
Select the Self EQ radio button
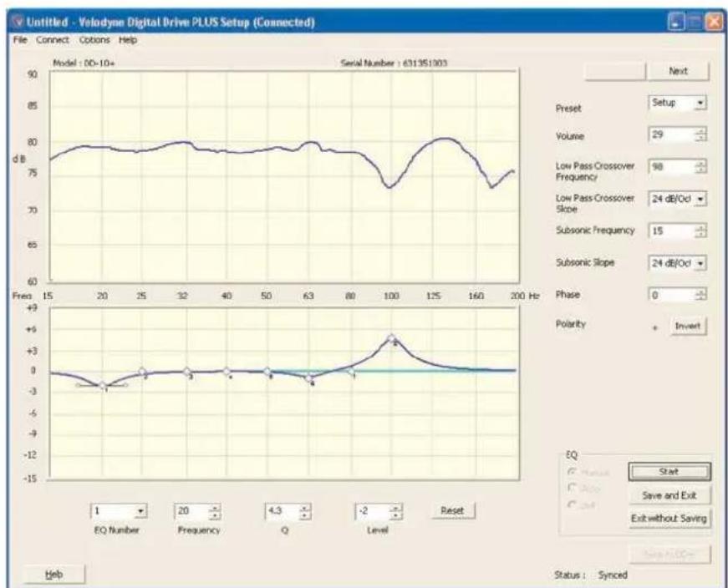pyautogui.click(x=572, y=504)
